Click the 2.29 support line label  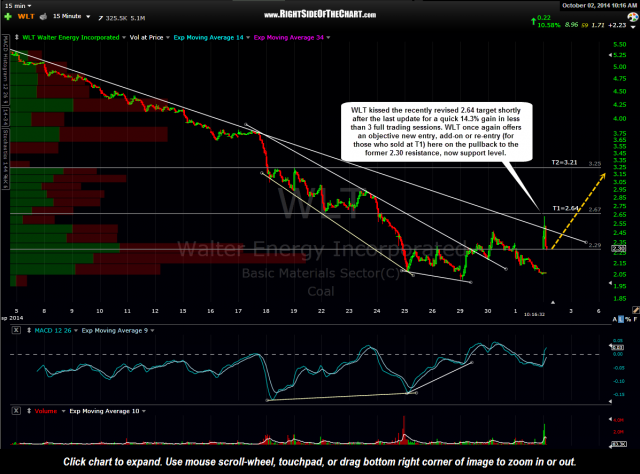[x=595, y=245]
